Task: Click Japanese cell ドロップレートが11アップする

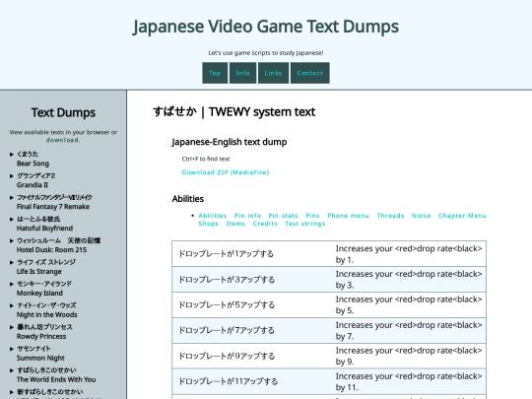Action: click(252, 381)
